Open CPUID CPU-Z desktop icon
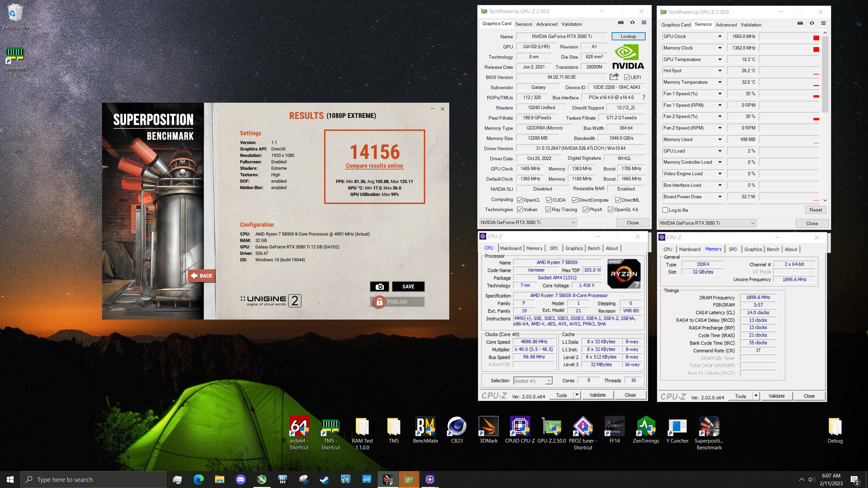 pyautogui.click(x=520, y=430)
